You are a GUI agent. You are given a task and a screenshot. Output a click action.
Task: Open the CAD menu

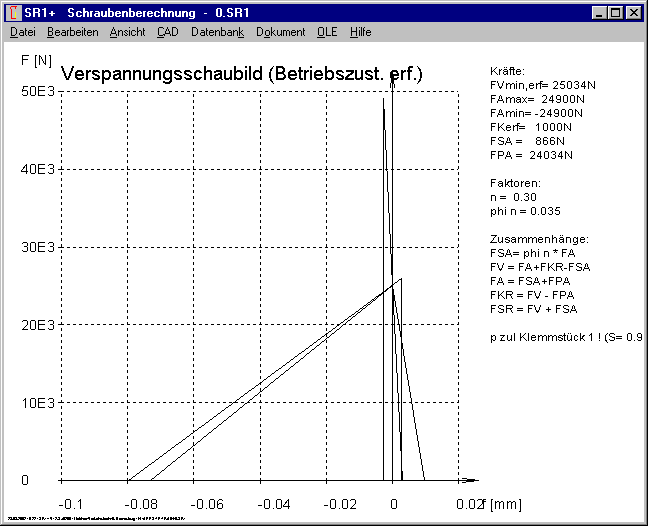tap(167, 32)
